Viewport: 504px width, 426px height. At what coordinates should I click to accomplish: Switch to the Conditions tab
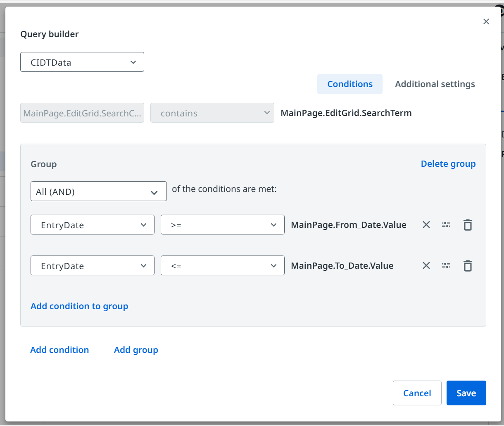[350, 84]
